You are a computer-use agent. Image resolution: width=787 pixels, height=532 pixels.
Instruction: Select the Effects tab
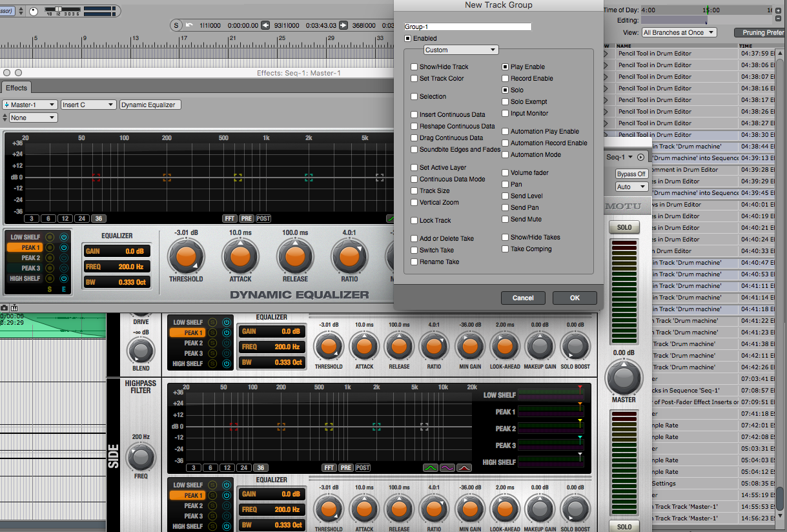[17, 88]
